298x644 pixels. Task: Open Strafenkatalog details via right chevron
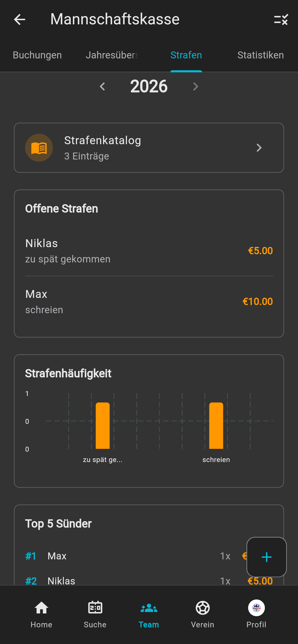pyautogui.click(x=259, y=147)
